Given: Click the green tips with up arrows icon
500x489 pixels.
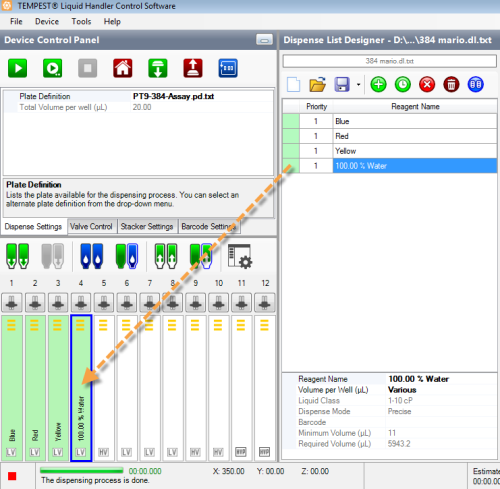Looking at the screenshot, I should 166,256.
